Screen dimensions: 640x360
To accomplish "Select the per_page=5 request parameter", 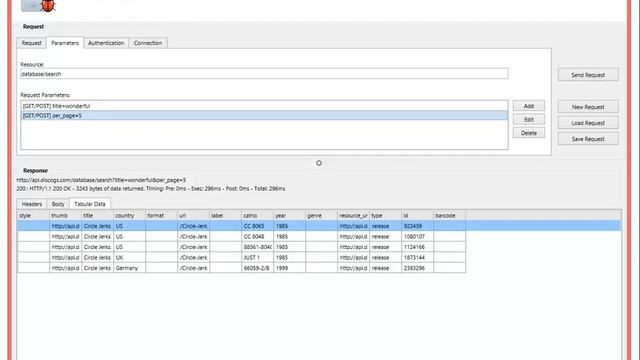I will pos(264,116).
